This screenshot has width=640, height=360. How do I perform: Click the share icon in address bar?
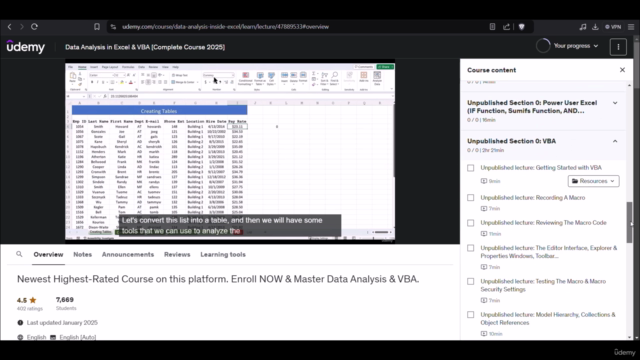click(x=507, y=27)
